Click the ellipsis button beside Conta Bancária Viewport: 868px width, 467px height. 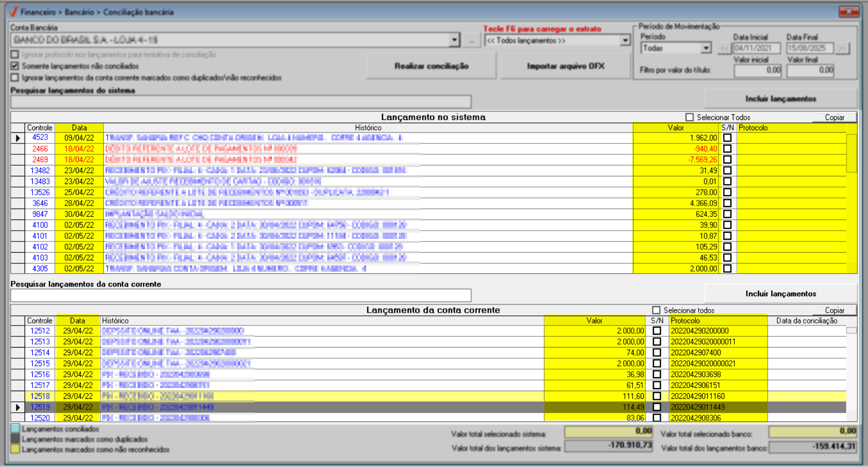click(x=471, y=40)
